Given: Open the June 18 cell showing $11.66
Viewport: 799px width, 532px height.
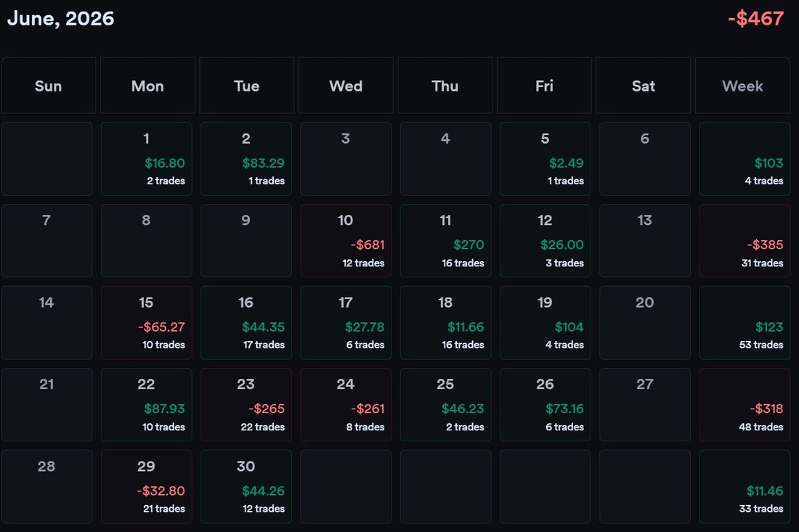Looking at the screenshot, I should 446,323.
